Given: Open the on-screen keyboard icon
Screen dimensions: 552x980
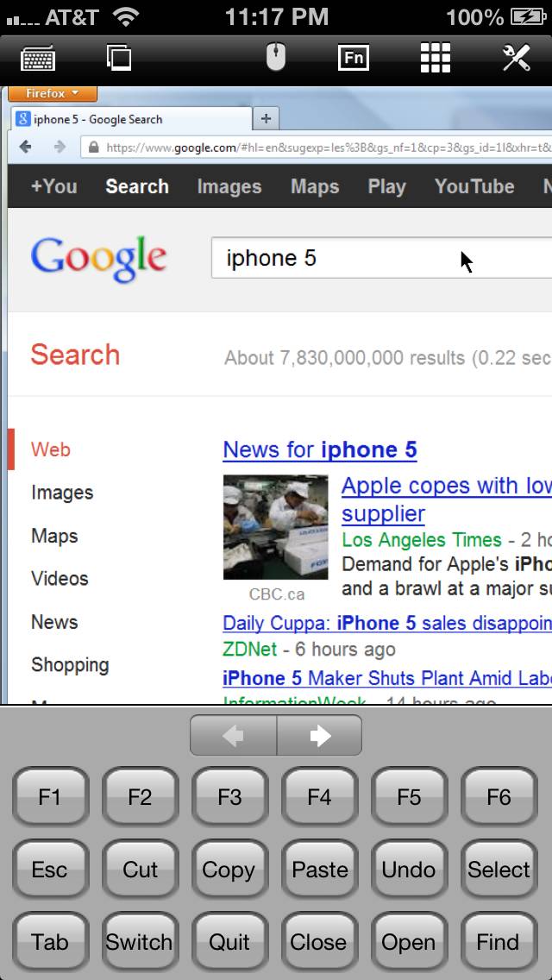Looking at the screenshot, I should [38, 59].
